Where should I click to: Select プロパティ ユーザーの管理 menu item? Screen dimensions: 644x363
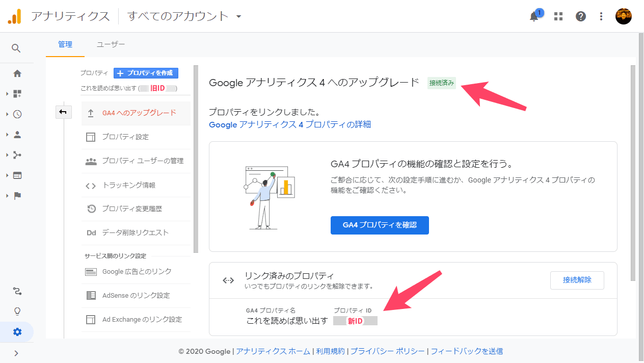(136, 161)
